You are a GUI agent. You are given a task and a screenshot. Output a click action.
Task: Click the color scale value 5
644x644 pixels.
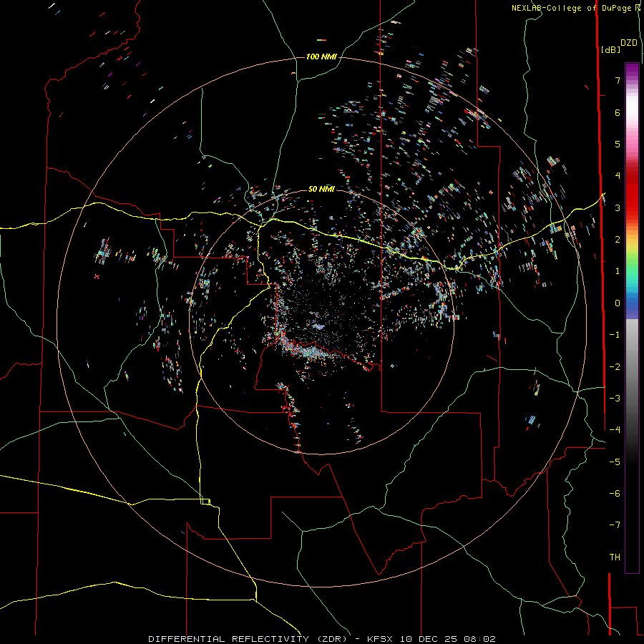tap(618, 144)
